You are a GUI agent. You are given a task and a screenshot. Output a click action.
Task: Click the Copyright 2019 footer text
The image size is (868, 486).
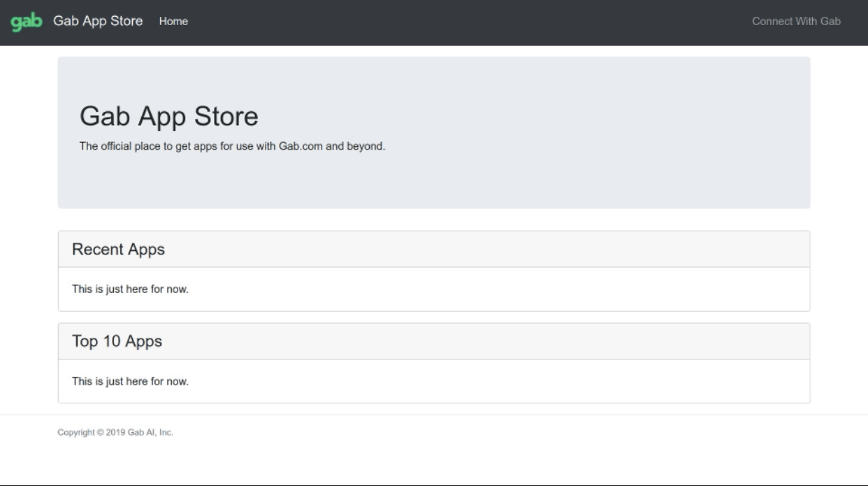tap(115, 432)
